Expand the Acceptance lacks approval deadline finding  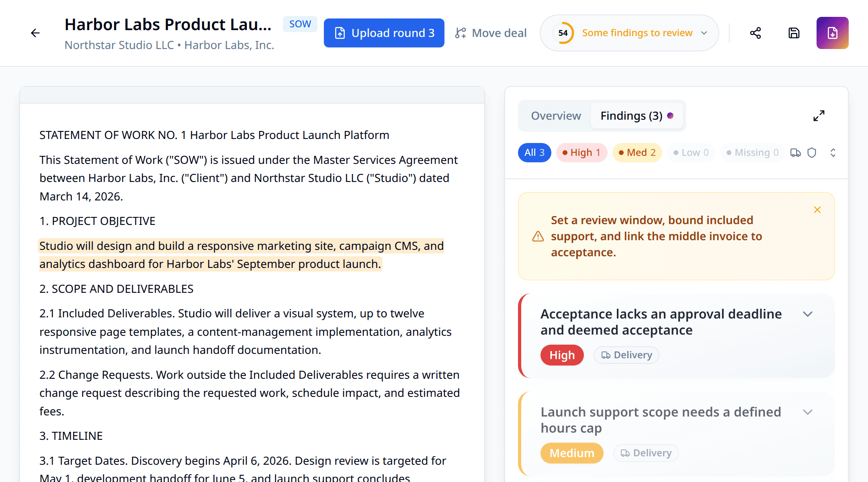(x=808, y=314)
